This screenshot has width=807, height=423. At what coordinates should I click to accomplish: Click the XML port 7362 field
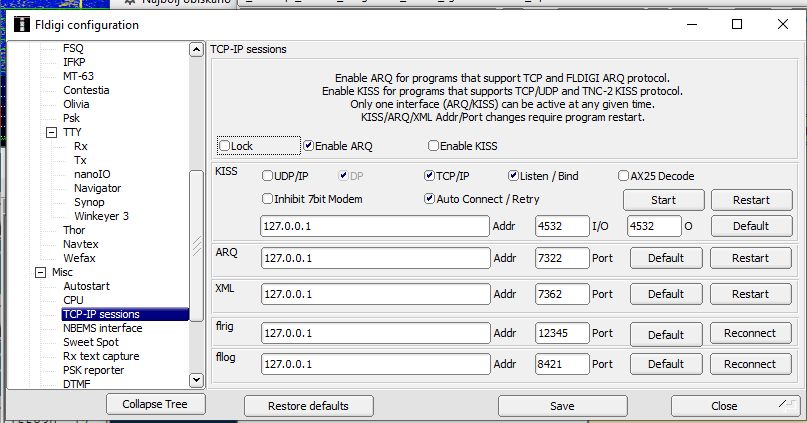pos(562,294)
